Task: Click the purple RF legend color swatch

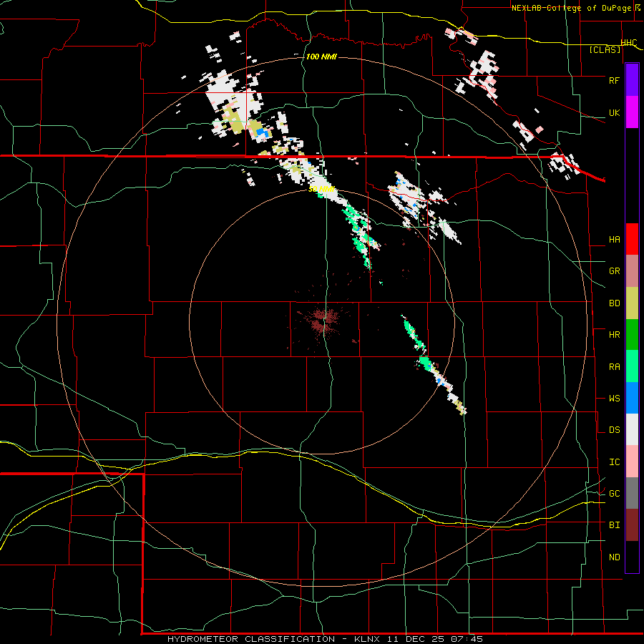Action: coord(632,79)
